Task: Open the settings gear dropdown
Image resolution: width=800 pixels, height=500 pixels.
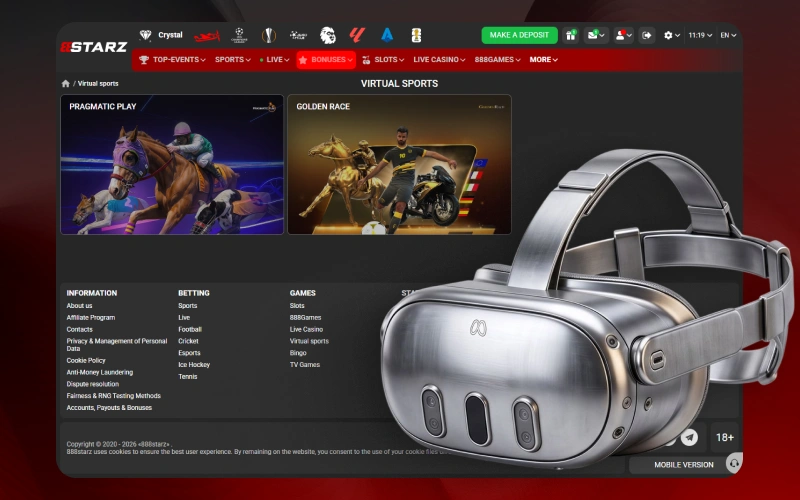Action: 671,35
